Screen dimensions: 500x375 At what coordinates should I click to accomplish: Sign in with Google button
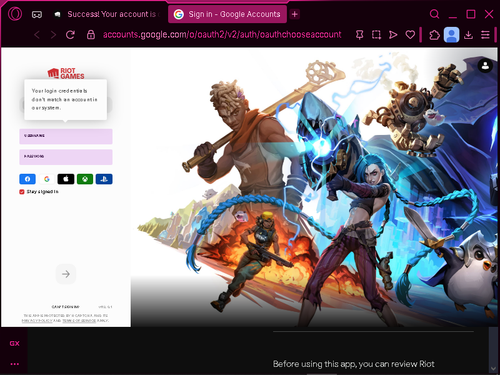(x=47, y=179)
